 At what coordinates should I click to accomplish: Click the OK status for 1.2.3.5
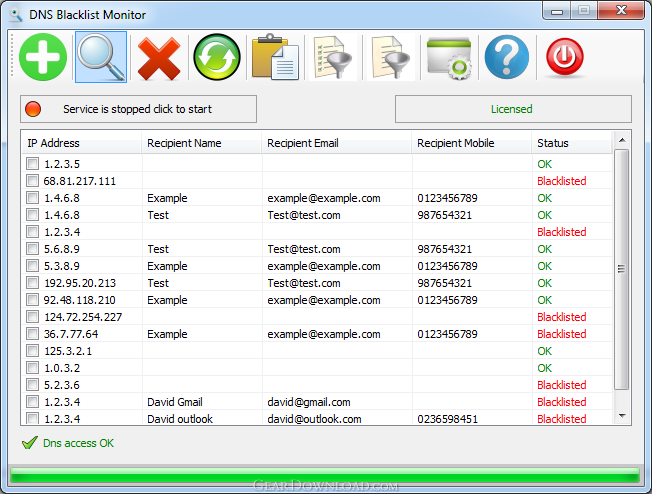pos(544,164)
